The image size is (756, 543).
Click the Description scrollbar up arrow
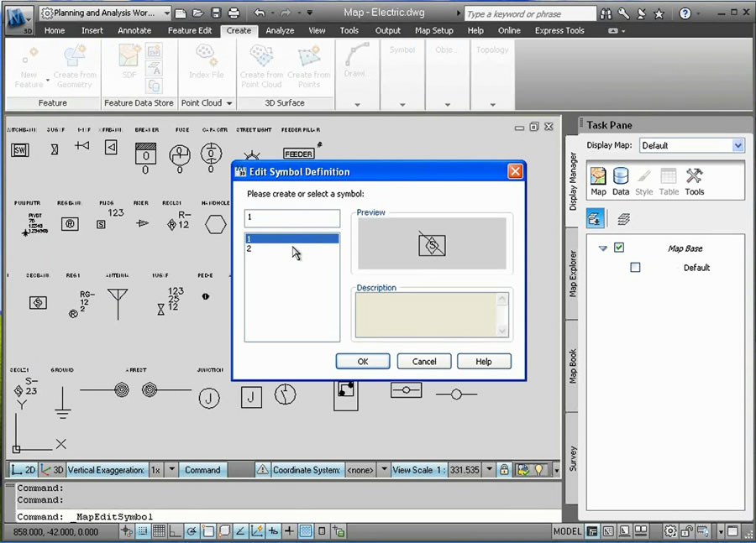click(x=502, y=300)
